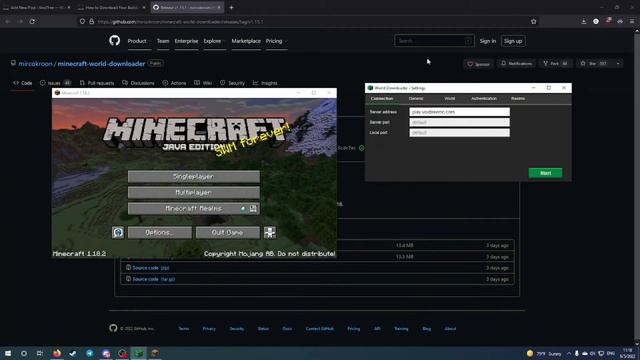Switch to the repository Code tab
The image size is (640, 360).
click(22, 83)
